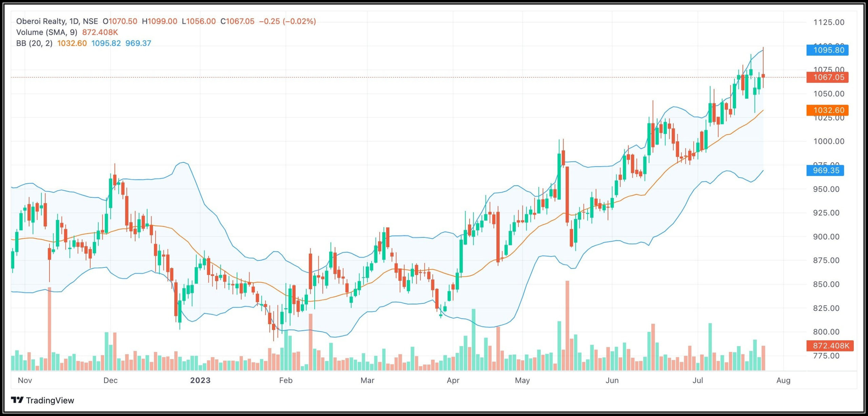Click the 1125.00 price axis label
The image size is (868, 416).
829,22
